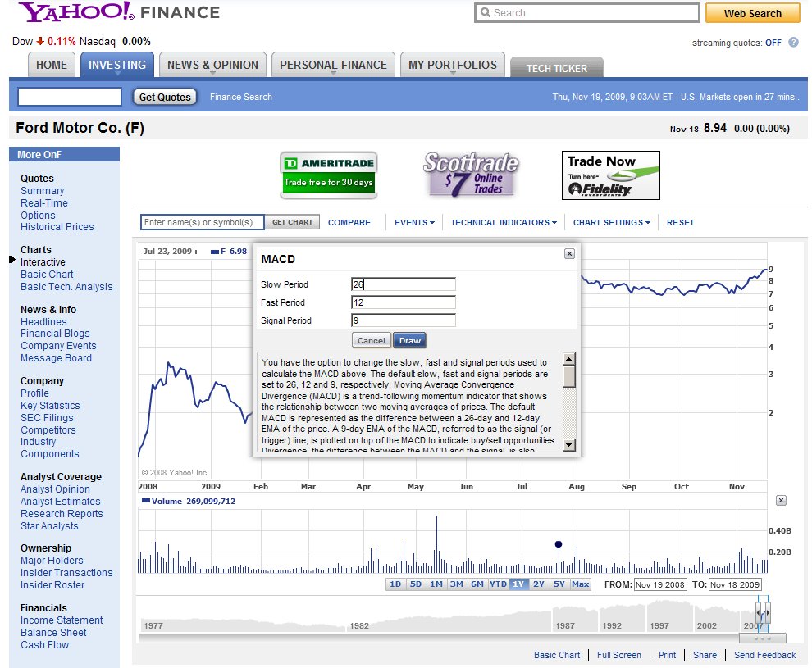Open the Events dropdown menu
This screenshot has height=668, width=812.
click(414, 222)
